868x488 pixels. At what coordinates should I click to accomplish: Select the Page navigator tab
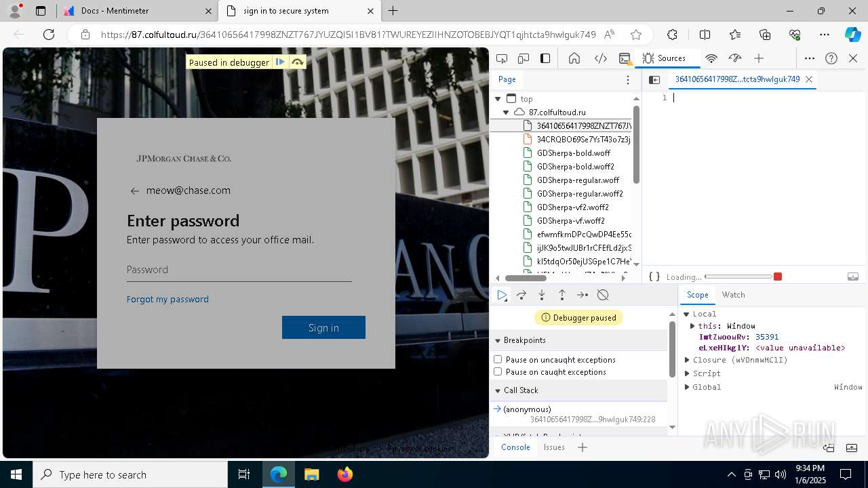[507, 79]
